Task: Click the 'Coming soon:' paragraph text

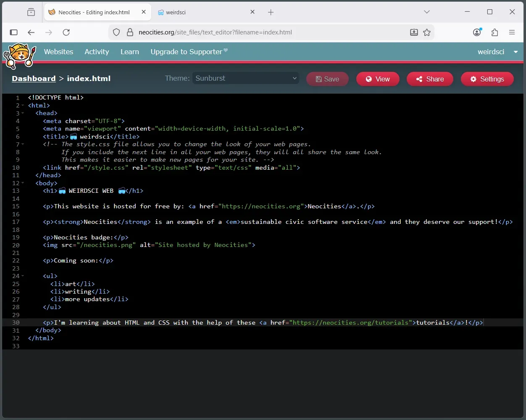Action: (x=76, y=260)
